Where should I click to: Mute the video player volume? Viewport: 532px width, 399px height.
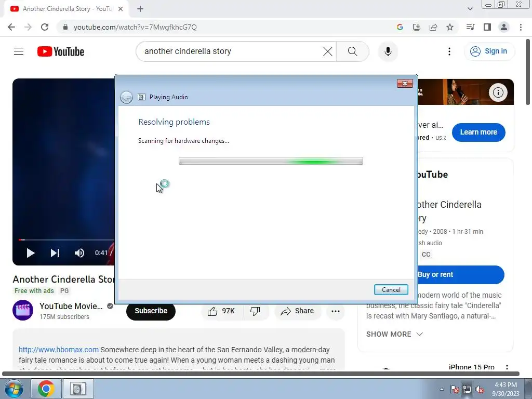click(x=79, y=253)
